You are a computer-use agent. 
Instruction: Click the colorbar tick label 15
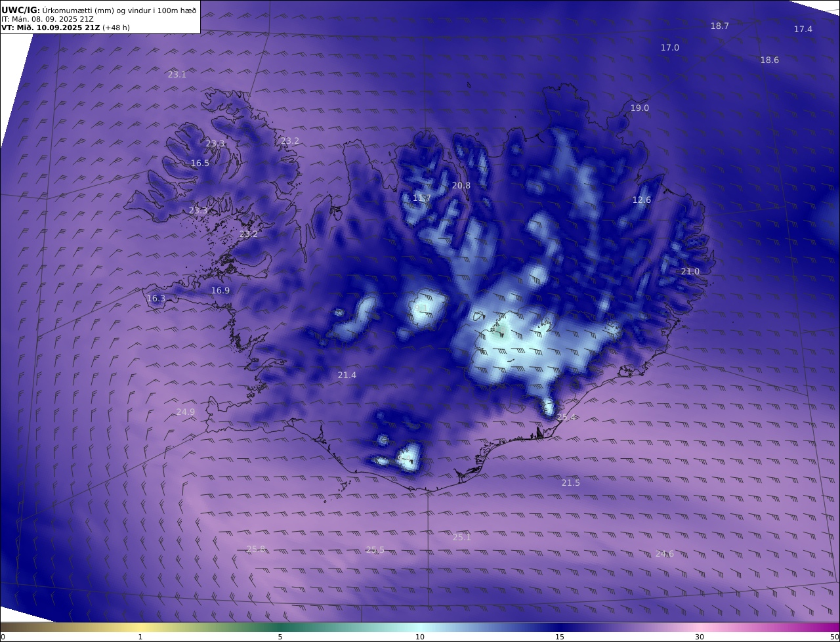pyautogui.click(x=560, y=637)
